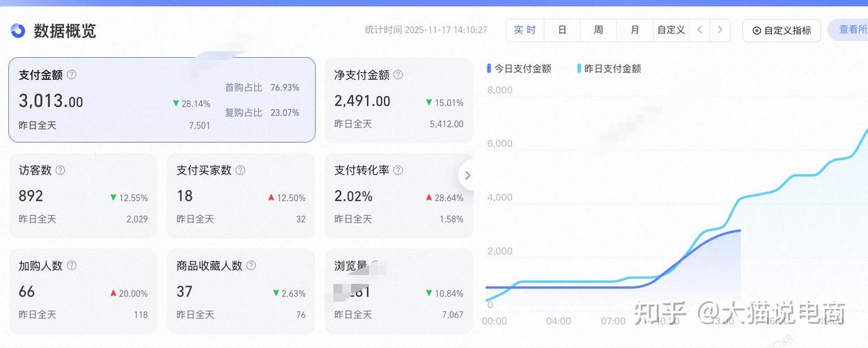Select the 访客数 metric card

pos(83,196)
